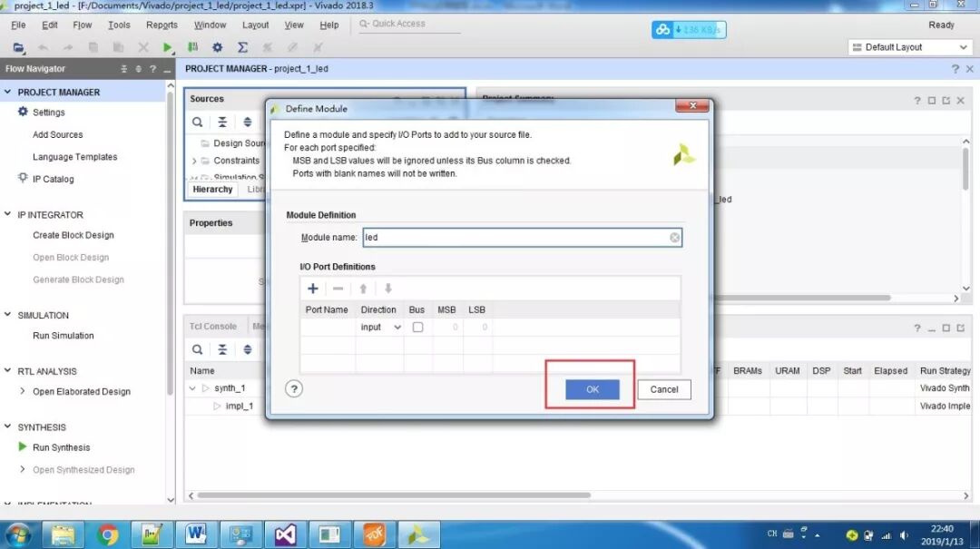Open the Window menu
Screen dimensions: 980x549
coord(210,25)
